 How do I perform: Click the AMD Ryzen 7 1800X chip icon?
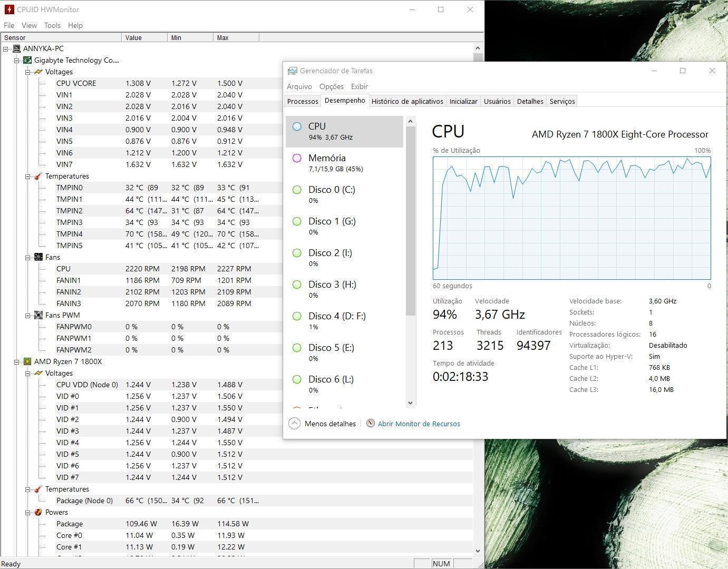click(27, 361)
